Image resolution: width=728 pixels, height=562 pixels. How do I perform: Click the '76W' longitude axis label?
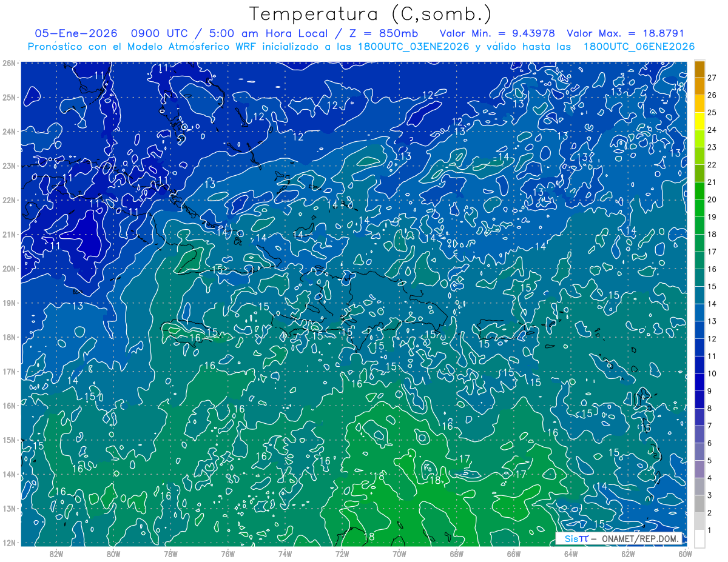click(x=227, y=554)
